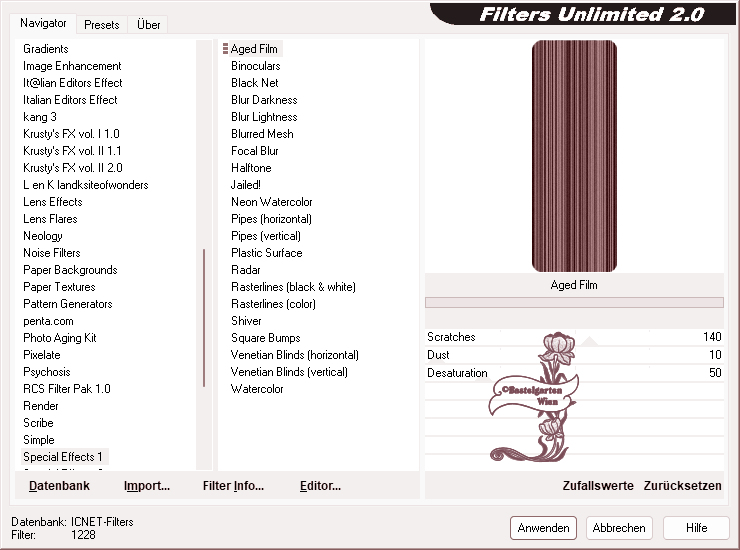This screenshot has height=550, width=740.
Task: Select Neology category
Action: point(42,236)
